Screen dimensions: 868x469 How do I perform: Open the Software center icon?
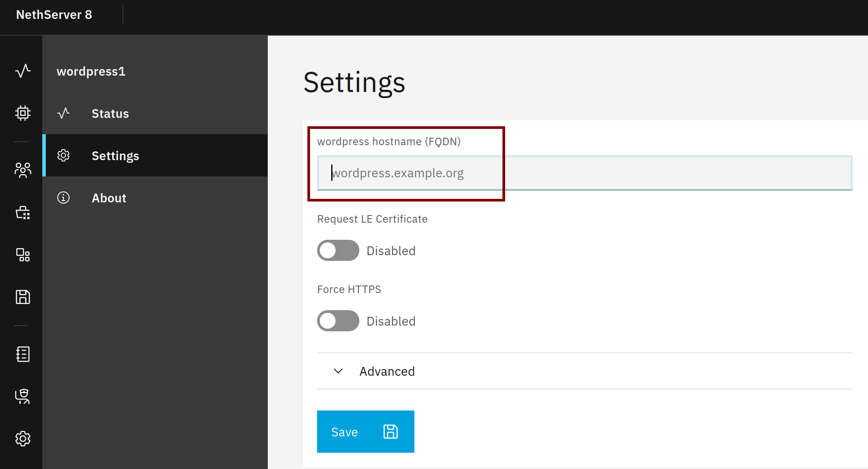(x=22, y=213)
